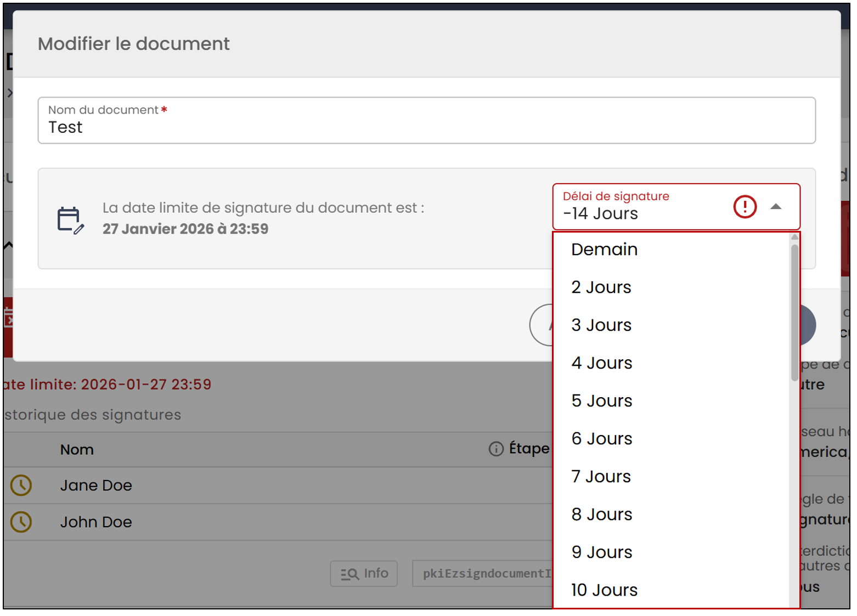Click the calendar edit icon
857x616 pixels.
[71, 221]
